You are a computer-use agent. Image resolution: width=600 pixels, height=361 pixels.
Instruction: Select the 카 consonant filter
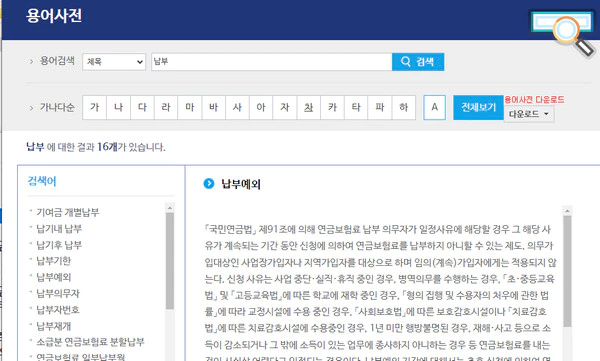pyautogui.click(x=332, y=107)
